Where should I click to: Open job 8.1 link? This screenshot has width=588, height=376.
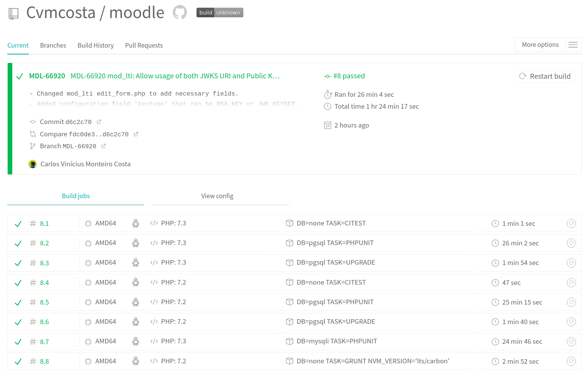click(44, 224)
